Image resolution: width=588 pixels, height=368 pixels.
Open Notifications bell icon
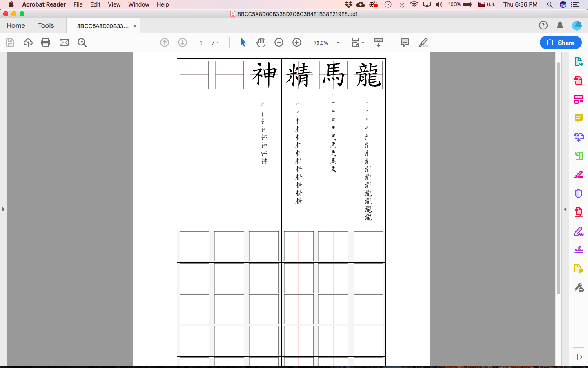click(x=560, y=25)
